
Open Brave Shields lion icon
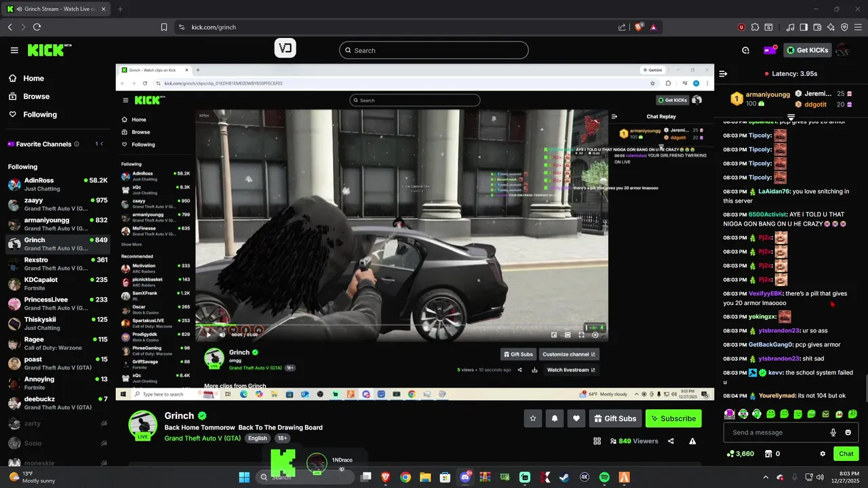[x=639, y=27]
